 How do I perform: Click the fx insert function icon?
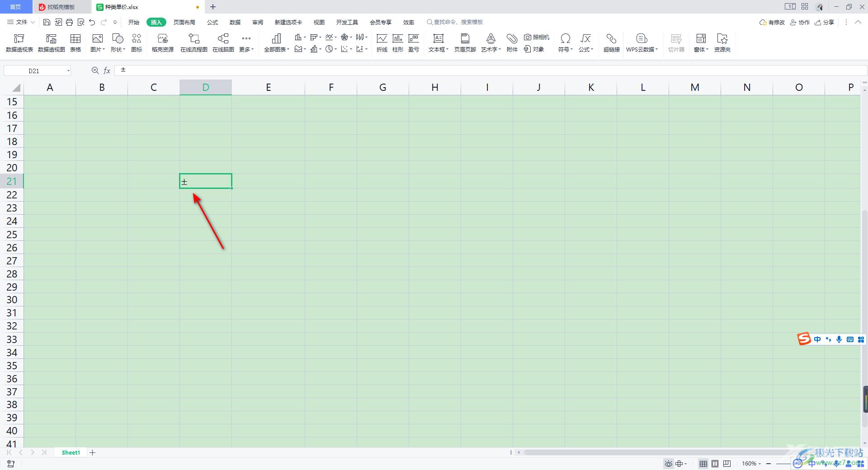click(107, 70)
